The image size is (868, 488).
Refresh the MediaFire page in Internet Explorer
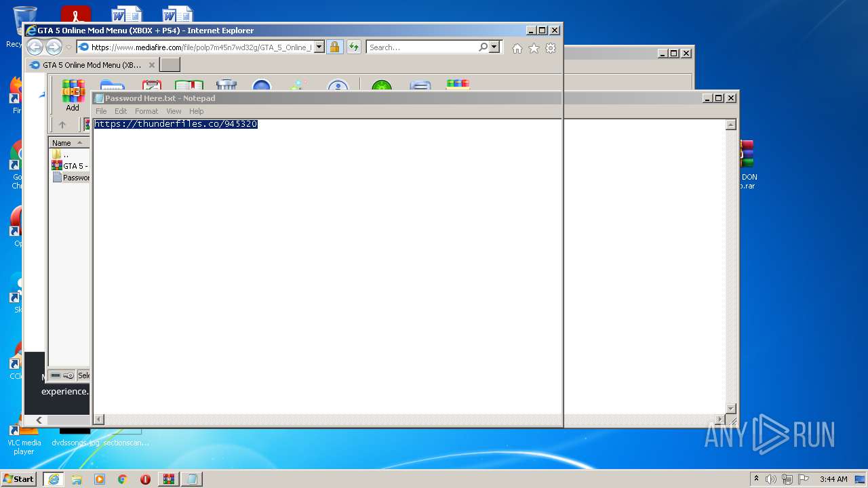[353, 47]
